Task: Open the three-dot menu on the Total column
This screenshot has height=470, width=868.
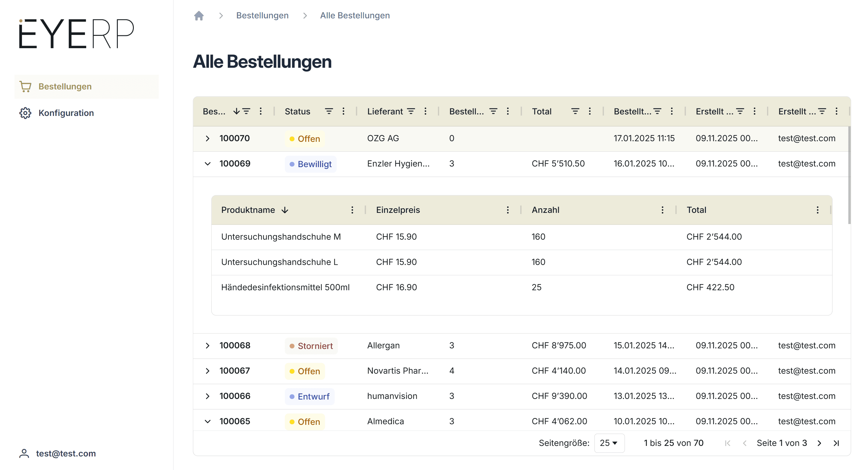Action: tap(590, 111)
